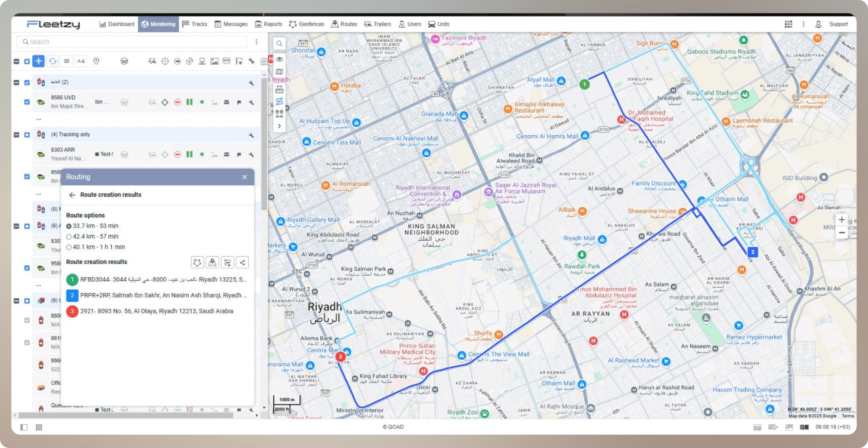Open the map layers icon on map toolbar

[x=279, y=72]
